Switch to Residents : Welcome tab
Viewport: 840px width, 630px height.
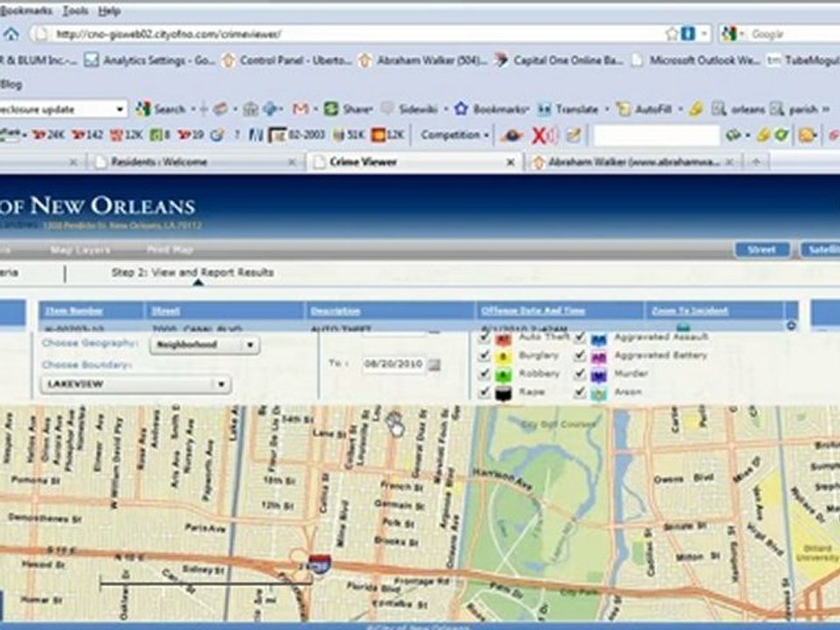pyautogui.click(x=195, y=162)
